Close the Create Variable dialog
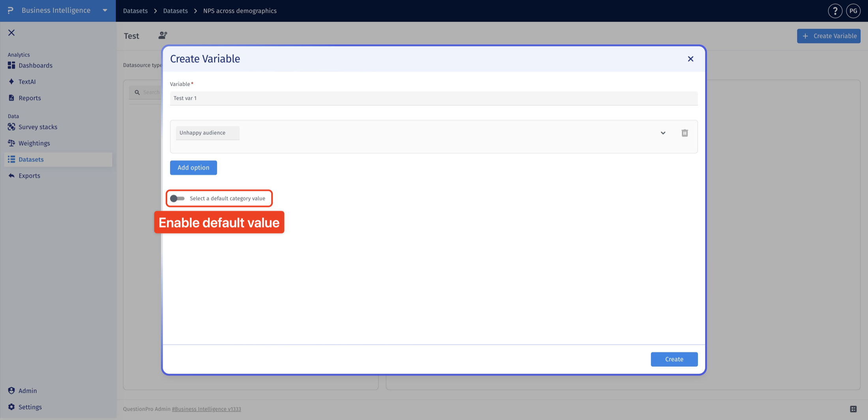Image resolution: width=868 pixels, height=420 pixels. (x=690, y=59)
